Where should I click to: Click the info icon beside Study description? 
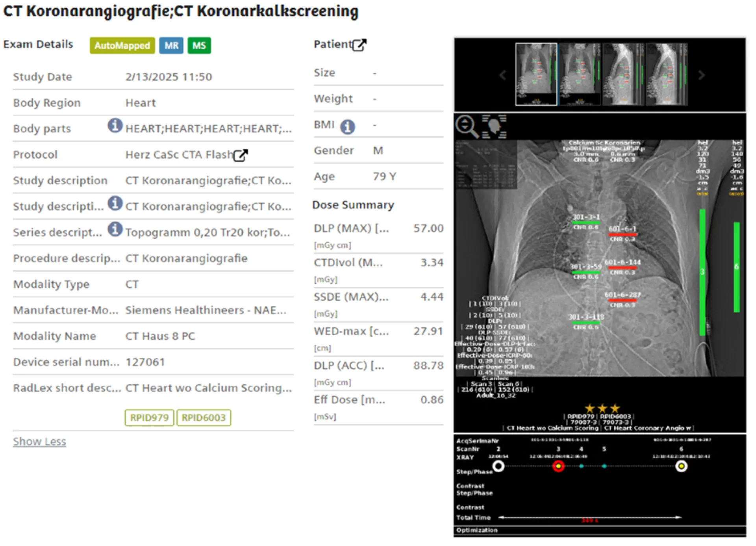[115, 203]
